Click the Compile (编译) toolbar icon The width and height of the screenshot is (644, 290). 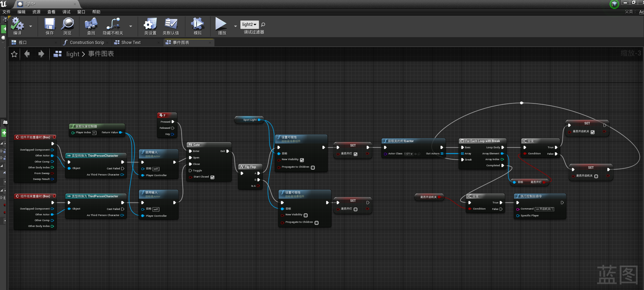17,24
